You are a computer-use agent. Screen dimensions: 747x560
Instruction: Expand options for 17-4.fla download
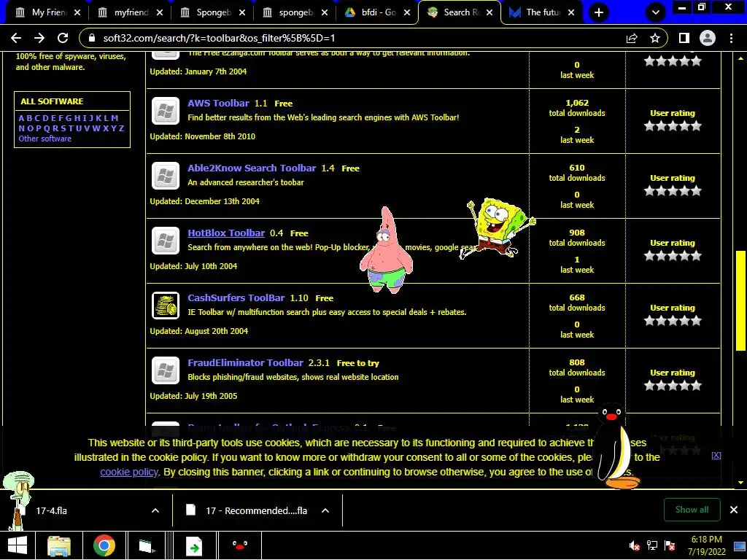tap(155, 510)
